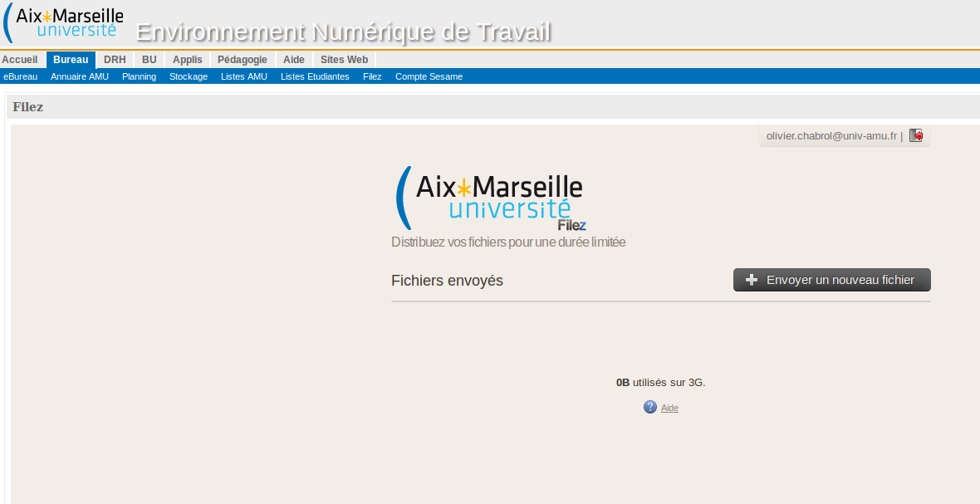Click the olivier.chabrol@univ-amu.fr account label
980x504 pixels.
831,135
